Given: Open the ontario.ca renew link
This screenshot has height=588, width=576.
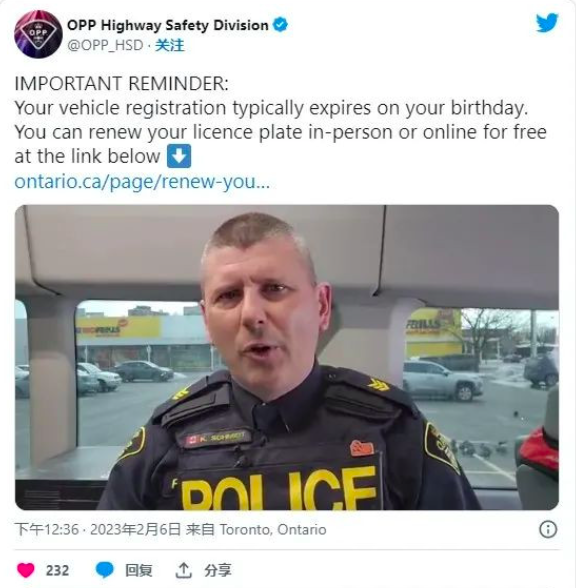Looking at the screenshot, I should tap(142, 182).
